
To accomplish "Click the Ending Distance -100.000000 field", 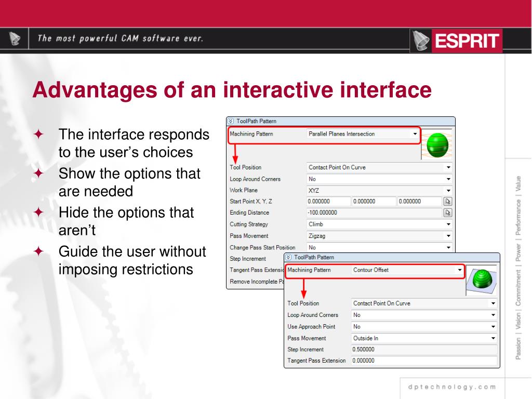I will 374,212.
